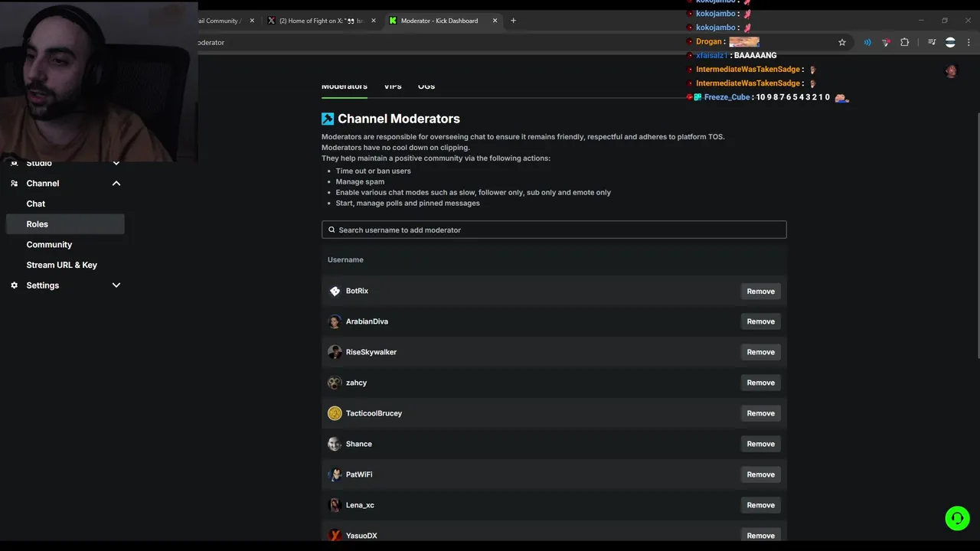
Task: Click xfaisalz1's BAAAAANG chat message
Action: [x=755, y=56]
